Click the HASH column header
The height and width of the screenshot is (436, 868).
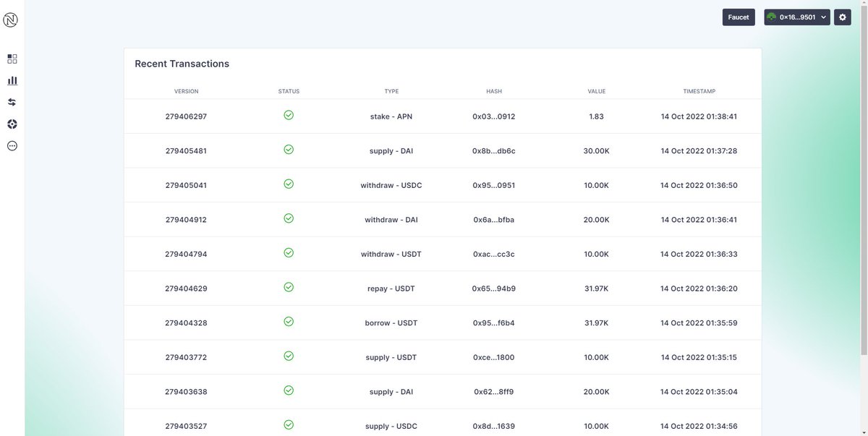pos(494,92)
